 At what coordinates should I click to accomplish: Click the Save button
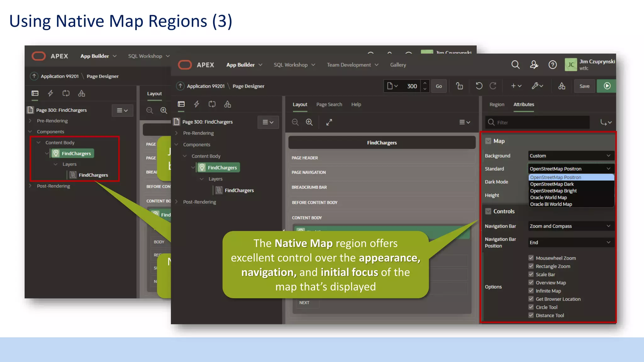tap(585, 86)
